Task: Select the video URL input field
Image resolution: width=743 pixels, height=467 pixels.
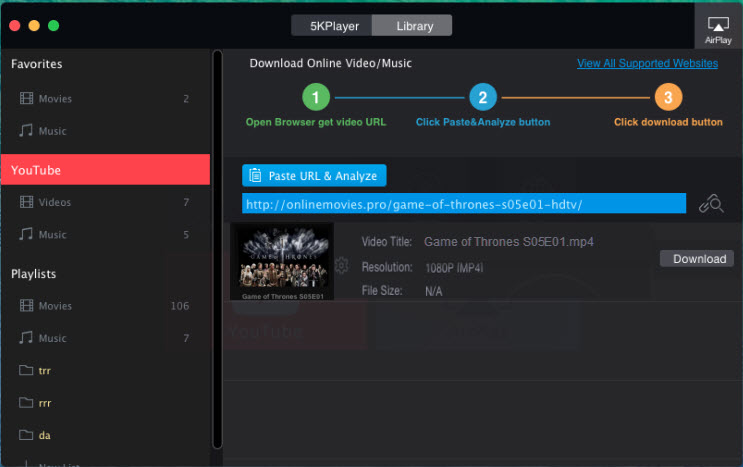Action: 464,204
